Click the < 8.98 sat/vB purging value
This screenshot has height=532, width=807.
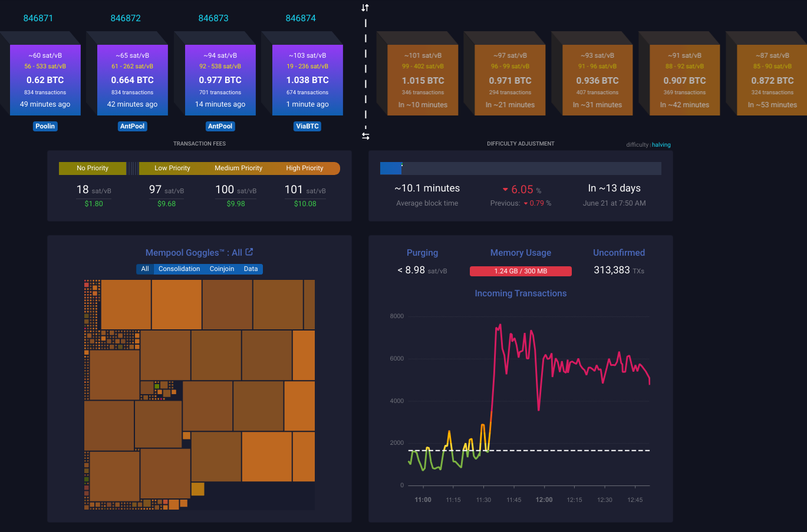click(422, 270)
